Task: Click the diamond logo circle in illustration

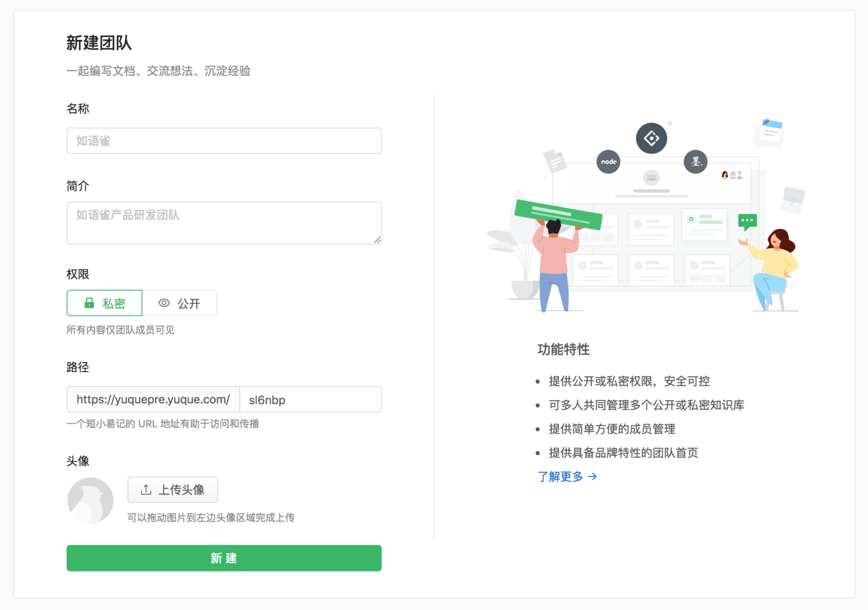Action: tap(651, 139)
